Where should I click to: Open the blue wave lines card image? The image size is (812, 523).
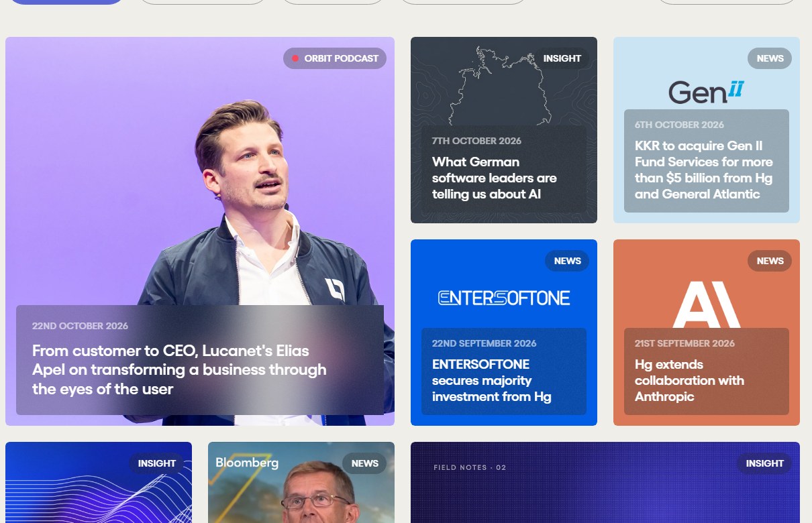(x=99, y=483)
